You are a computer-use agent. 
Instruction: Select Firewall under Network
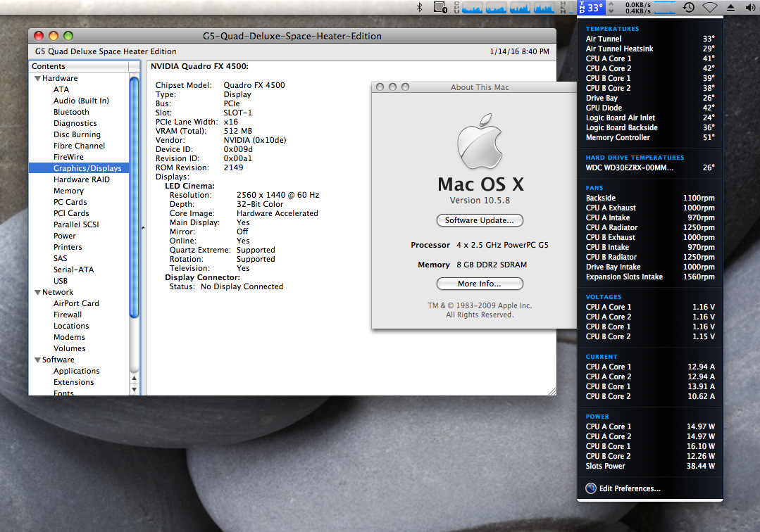(68, 315)
